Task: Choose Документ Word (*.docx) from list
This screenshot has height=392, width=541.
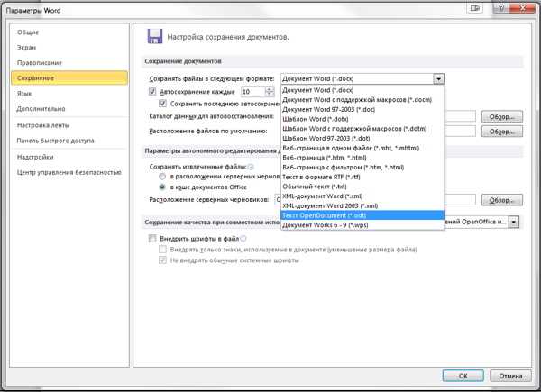Action: tap(362, 90)
